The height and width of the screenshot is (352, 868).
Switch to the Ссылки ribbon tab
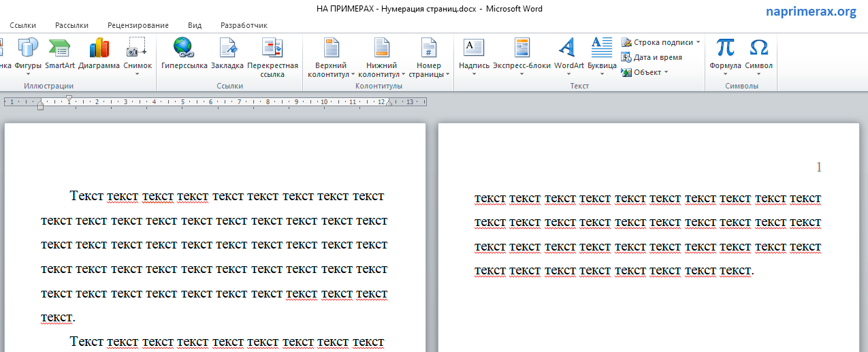(23, 25)
